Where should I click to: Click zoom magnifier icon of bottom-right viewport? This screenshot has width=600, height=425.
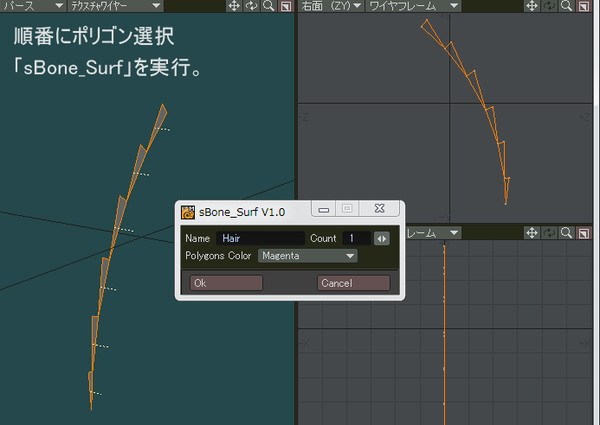tap(567, 233)
